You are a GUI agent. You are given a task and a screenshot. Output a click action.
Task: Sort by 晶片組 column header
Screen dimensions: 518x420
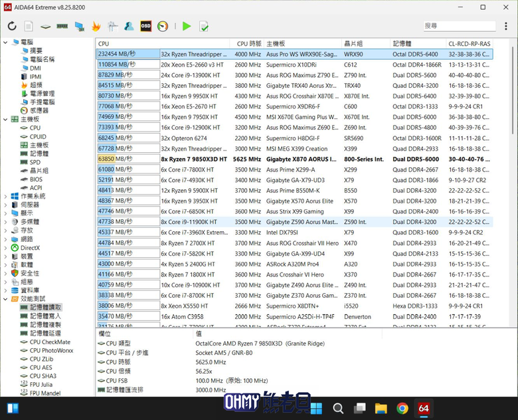click(366, 44)
